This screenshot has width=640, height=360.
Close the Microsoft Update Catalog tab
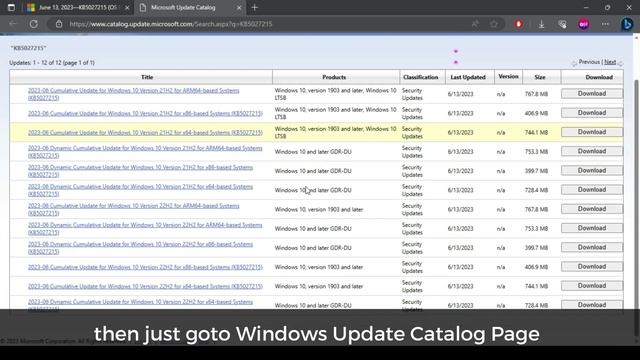(239, 8)
